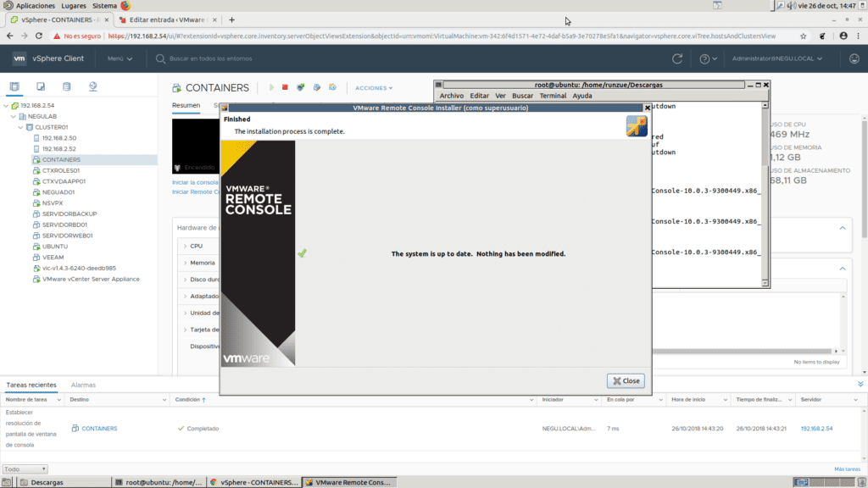This screenshot has width=868, height=488.
Task: Select the UBUNTU virtual machine in tree
Action: 54,246
